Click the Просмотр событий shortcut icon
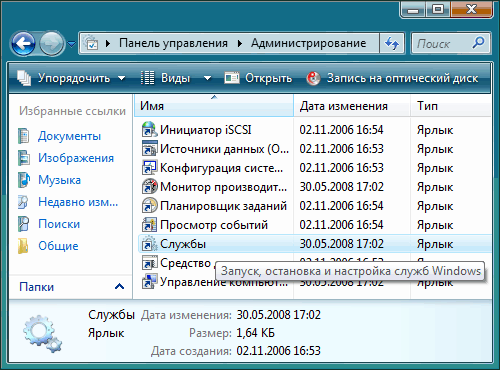 149,225
